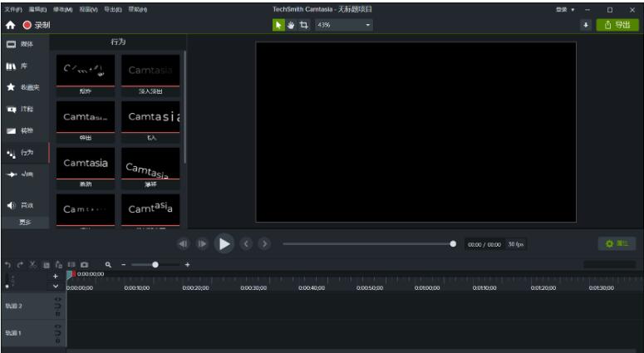The image size is (644, 353).
Task: Expand the 登录 sign-in dropdown
Action: [x=565, y=9]
